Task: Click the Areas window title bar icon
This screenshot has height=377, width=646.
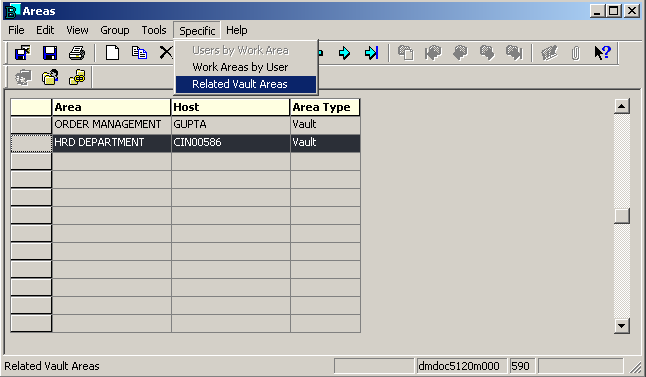Action: (13, 11)
